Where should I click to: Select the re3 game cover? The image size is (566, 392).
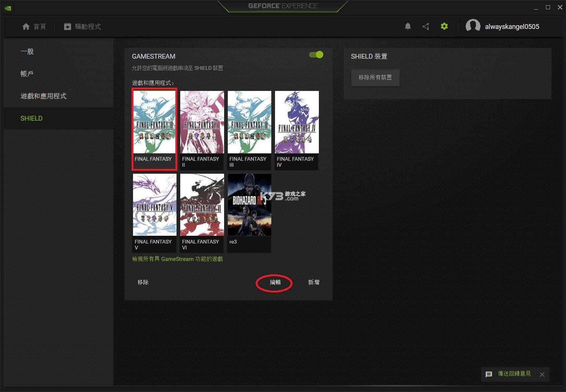pos(249,205)
